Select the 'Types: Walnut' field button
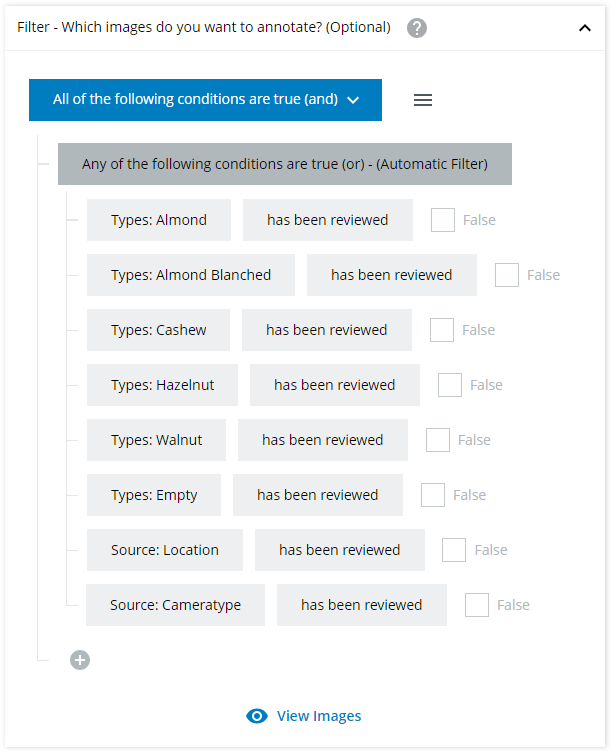Viewport: 612px width, 751px height. [x=156, y=440]
